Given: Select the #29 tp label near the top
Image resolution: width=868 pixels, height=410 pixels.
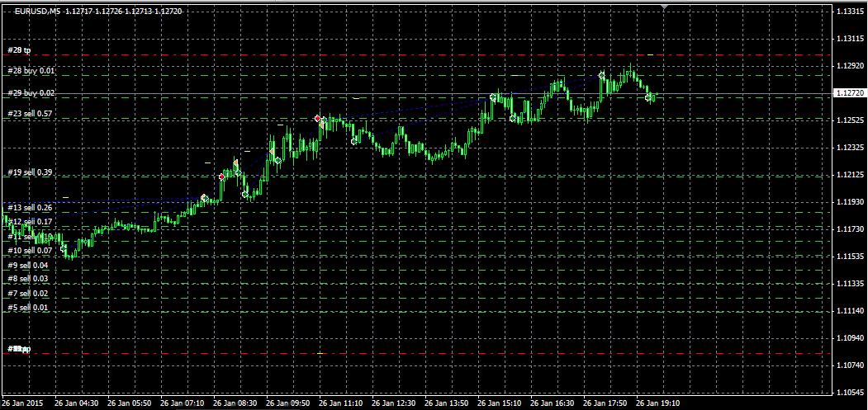Looking at the screenshot, I should [19, 50].
